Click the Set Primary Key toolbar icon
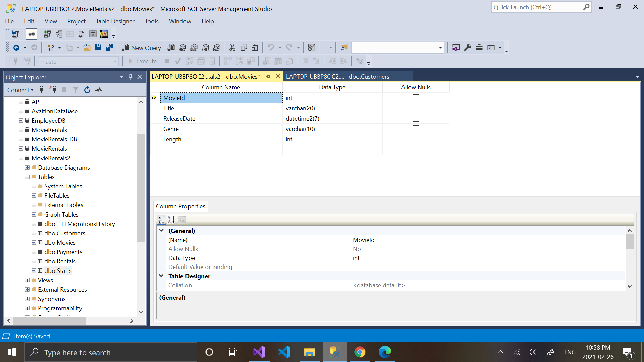This screenshot has height=362, width=644. pos(32,34)
